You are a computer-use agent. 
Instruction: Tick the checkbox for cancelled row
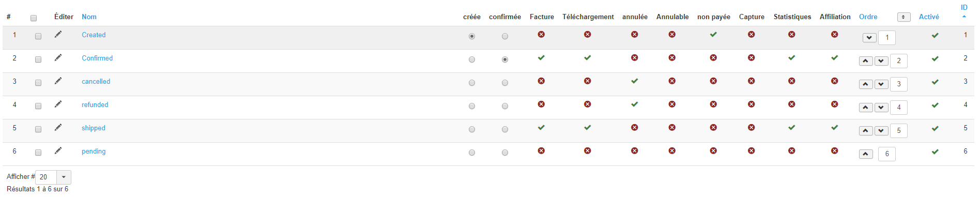click(x=38, y=83)
